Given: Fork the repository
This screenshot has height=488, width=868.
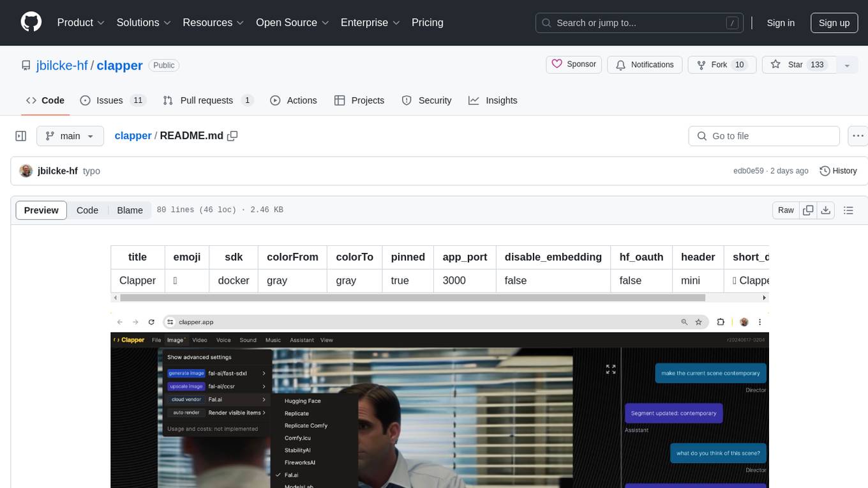Looking at the screenshot, I should 722,65.
